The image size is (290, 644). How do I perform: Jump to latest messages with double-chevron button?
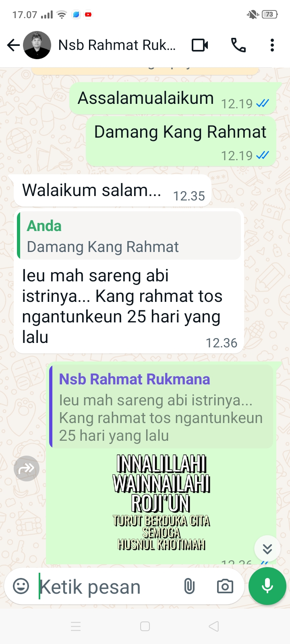pyautogui.click(x=267, y=549)
